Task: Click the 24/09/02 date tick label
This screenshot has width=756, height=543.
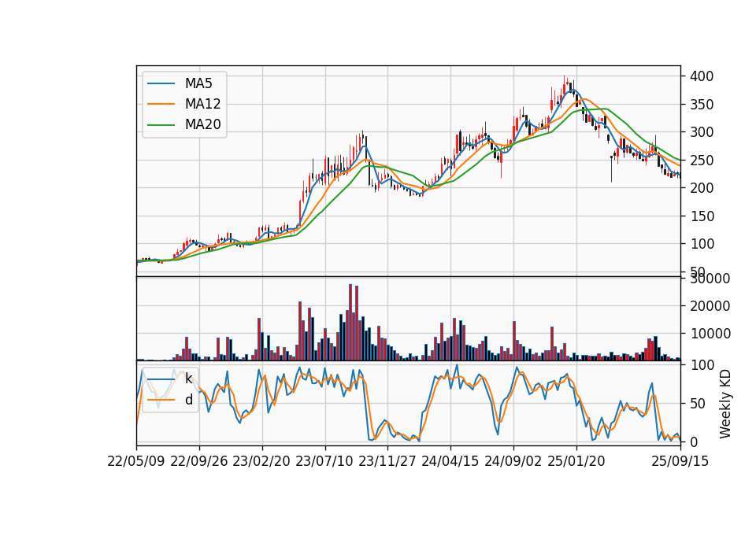Action: coord(513,461)
